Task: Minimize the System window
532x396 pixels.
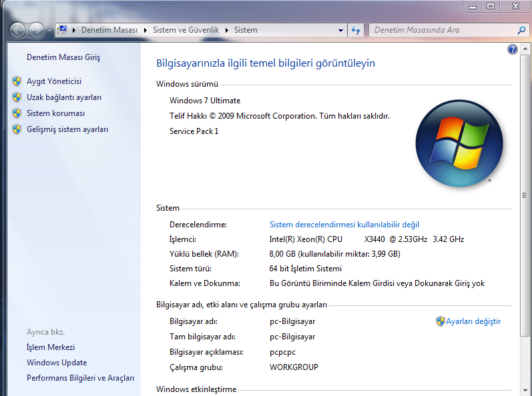Action: (x=473, y=6)
